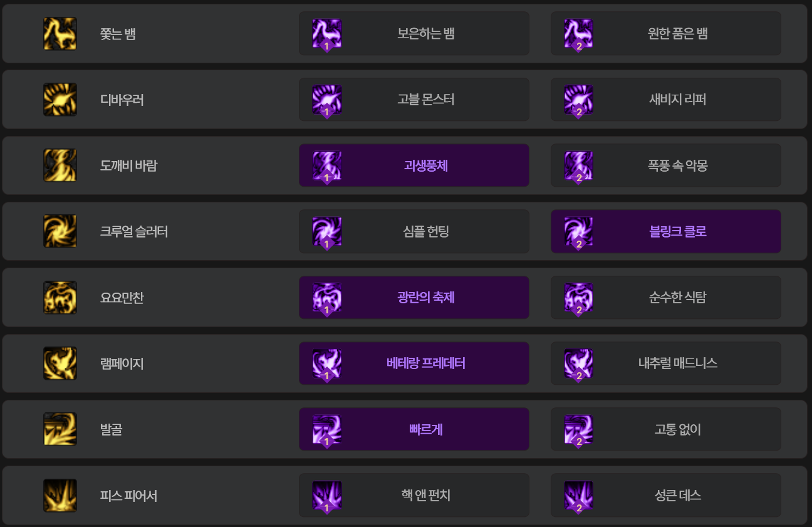Click the gold 쫓는 뱀 skill icon
Screen dimensions: 812x527
[x=60, y=34]
